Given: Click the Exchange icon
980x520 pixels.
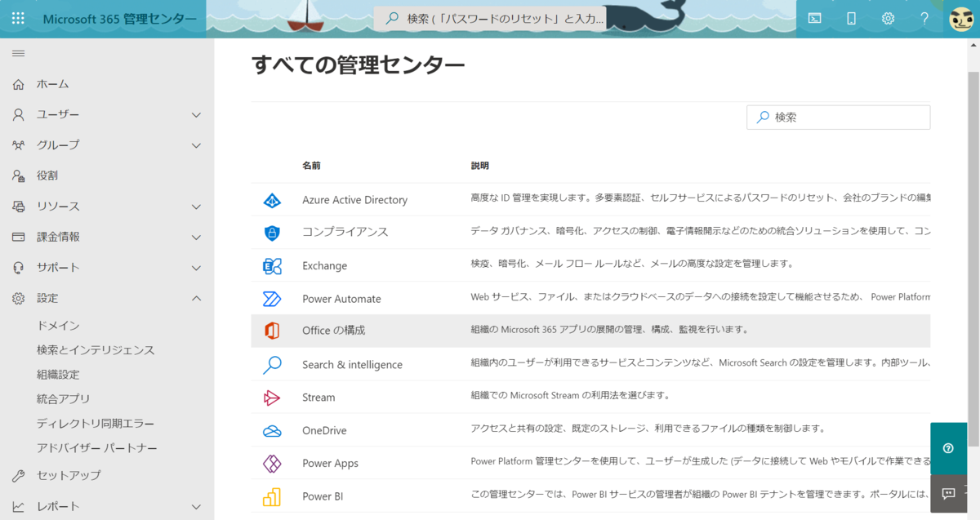Looking at the screenshot, I should pyautogui.click(x=272, y=265).
